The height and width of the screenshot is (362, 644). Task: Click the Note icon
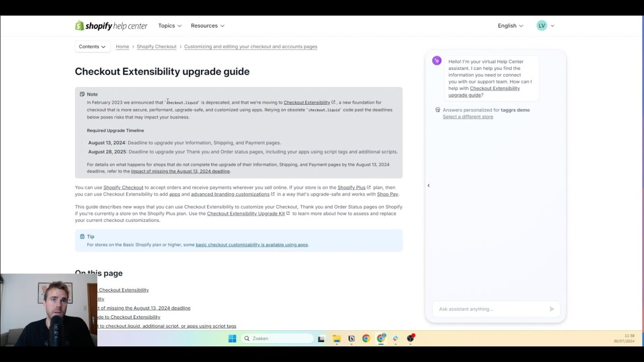82,94
